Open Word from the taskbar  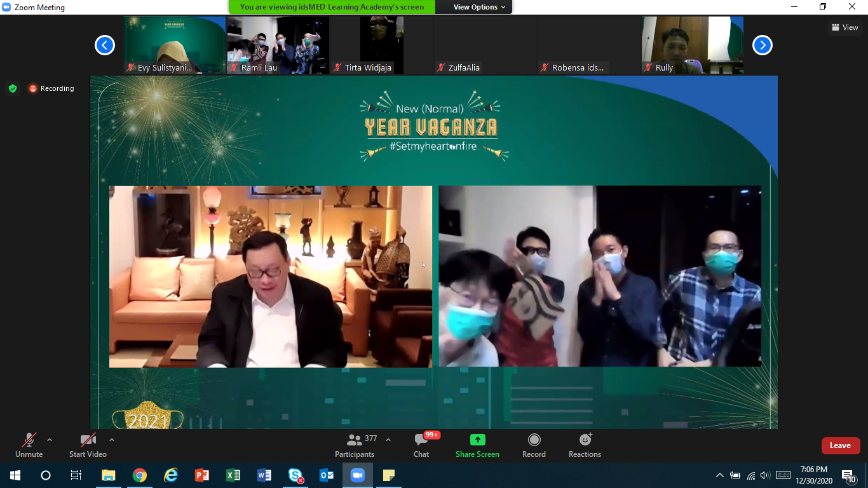click(x=264, y=475)
